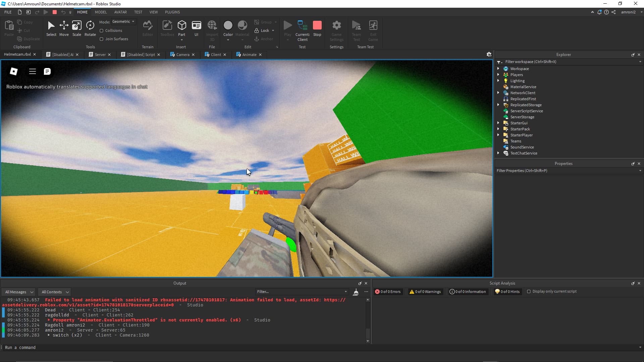
Task: Open the notifications bell icon
Action: [x=599, y=12]
